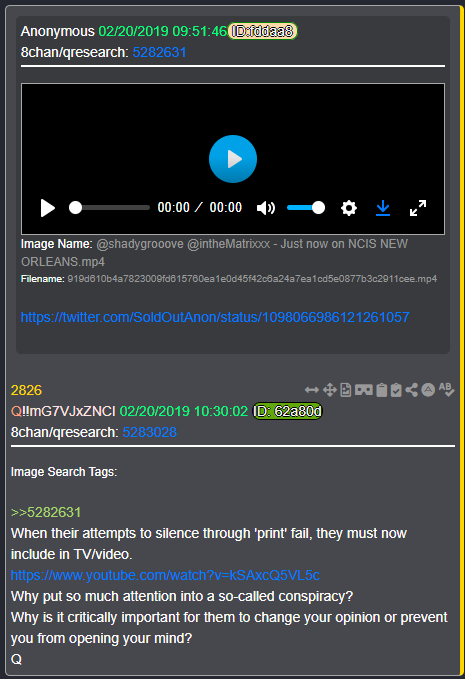465x679 pixels.
Task: Click the AB spellcheck icon
Action: pos(446,389)
